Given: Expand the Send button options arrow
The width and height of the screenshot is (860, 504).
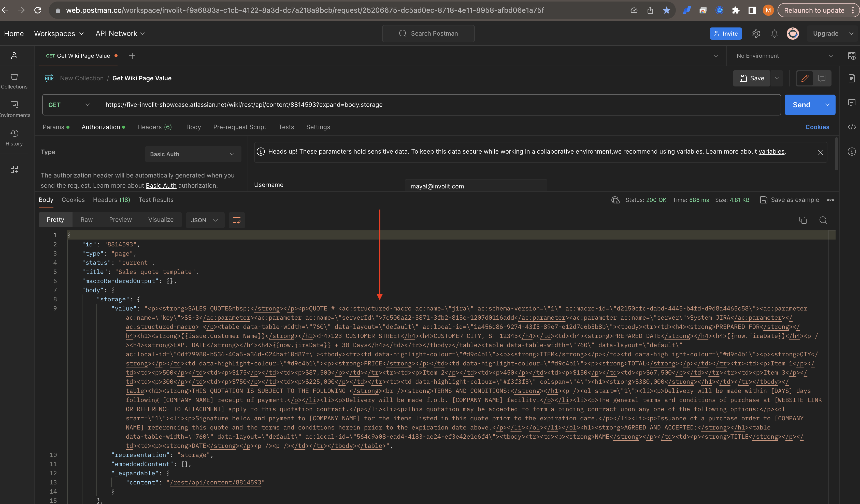Looking at the screenshot, I should click(x=827, y=105).
